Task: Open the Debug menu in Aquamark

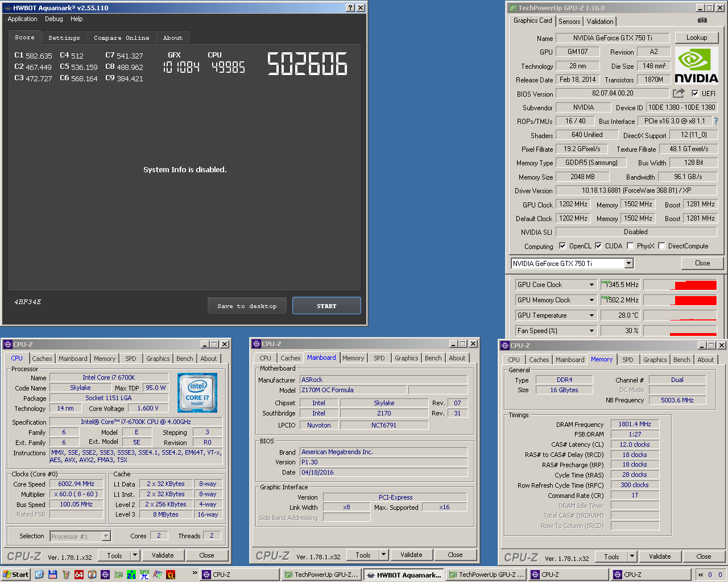Action: pos(54,19)
